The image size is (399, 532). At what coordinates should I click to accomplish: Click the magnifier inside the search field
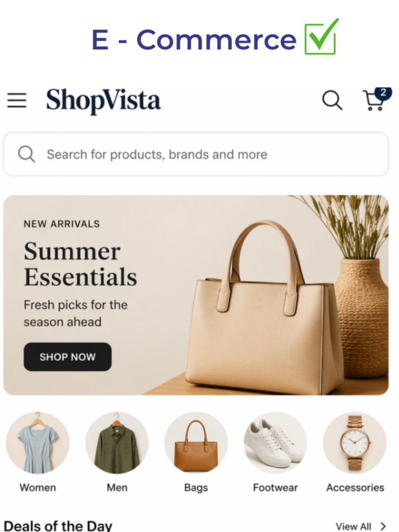[x=26, y=154]
